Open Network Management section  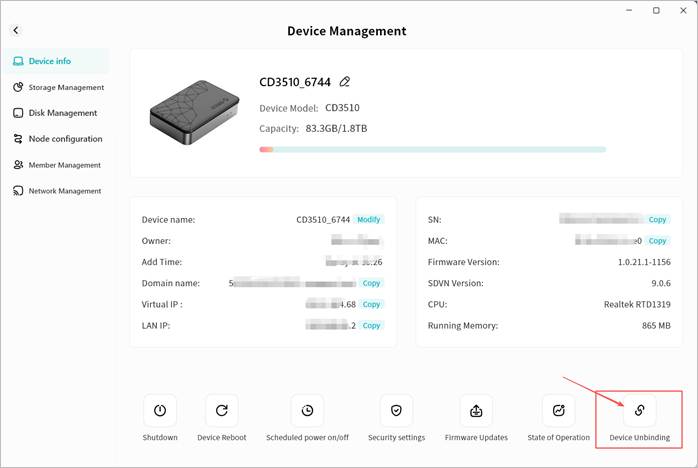[x=57, y=191]
